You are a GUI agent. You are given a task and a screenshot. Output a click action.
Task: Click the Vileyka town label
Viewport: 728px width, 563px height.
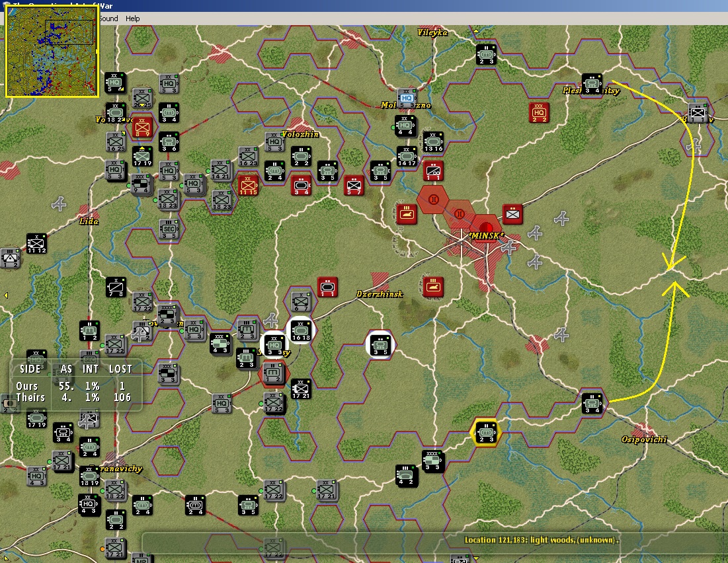[x=432, y=32]
